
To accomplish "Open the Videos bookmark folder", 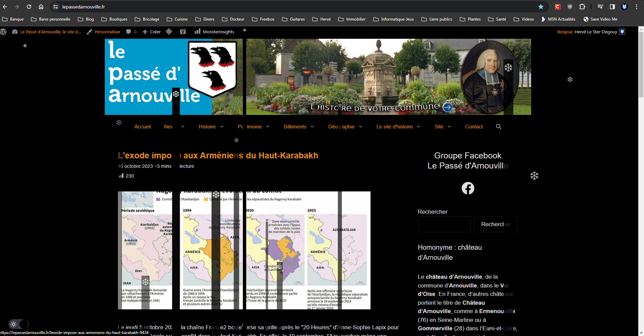I will 524,19.
